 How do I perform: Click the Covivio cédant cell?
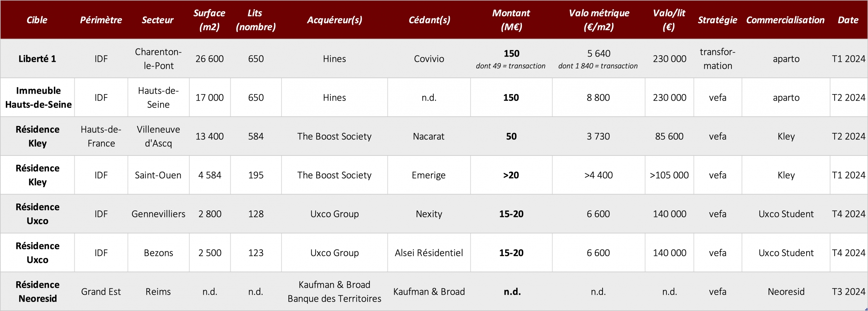[x=429, y=59]
